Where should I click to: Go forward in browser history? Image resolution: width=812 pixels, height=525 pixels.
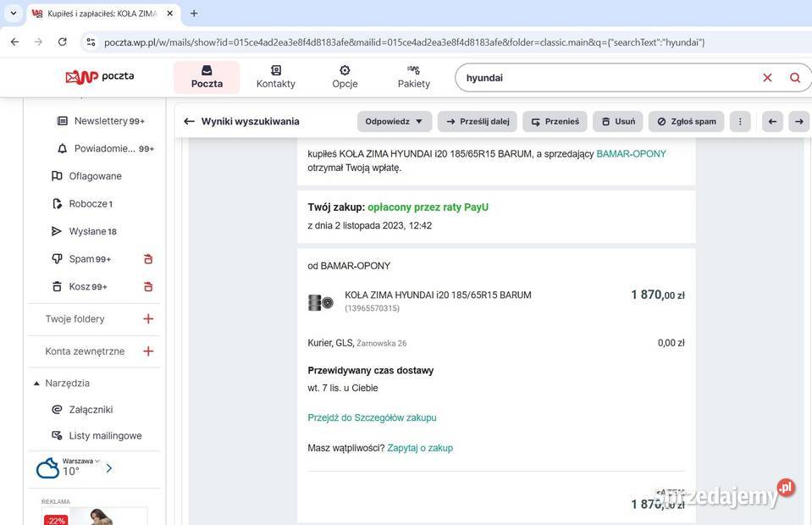point(38,42)
